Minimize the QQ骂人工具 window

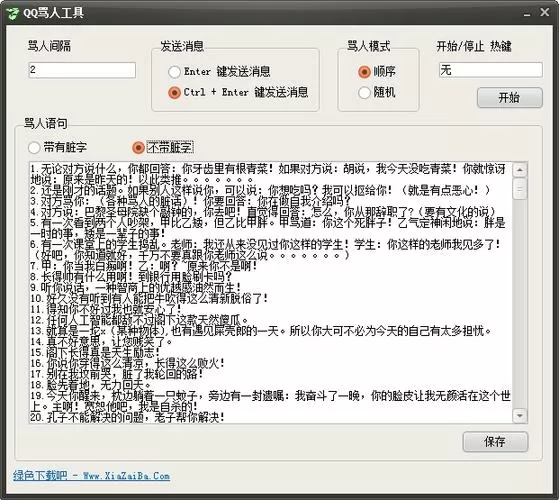(527, 14)
